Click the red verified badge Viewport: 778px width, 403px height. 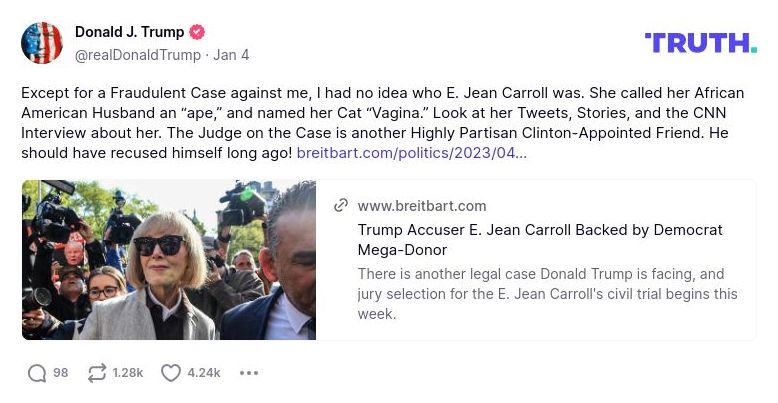198,32
